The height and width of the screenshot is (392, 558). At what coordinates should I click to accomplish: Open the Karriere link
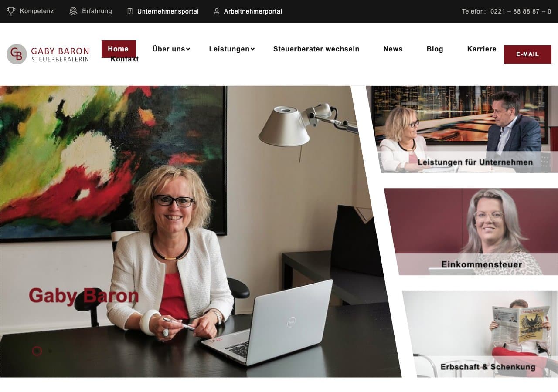482,49
